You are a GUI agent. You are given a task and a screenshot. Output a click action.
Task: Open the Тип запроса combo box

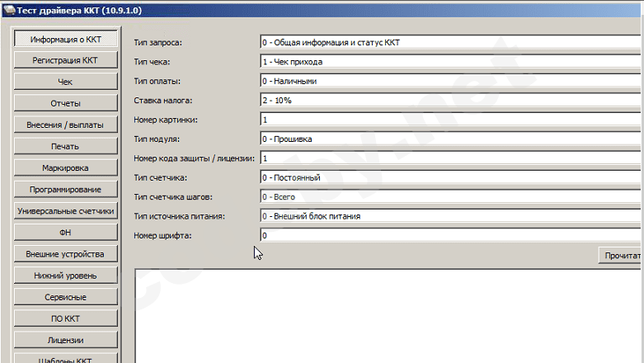coord(451,42)
